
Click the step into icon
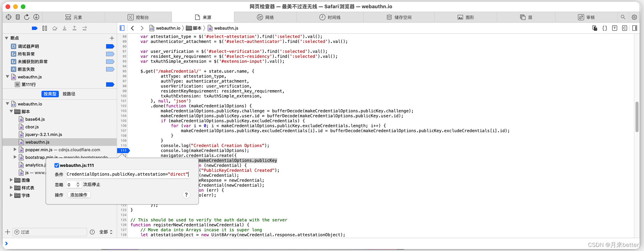coord(64,28)
